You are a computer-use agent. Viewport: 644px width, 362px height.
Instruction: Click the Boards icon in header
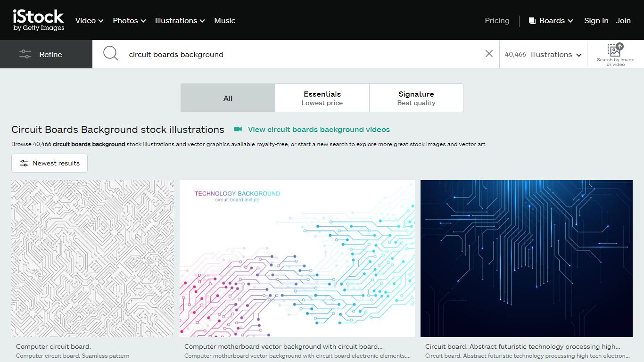(532, 21)
